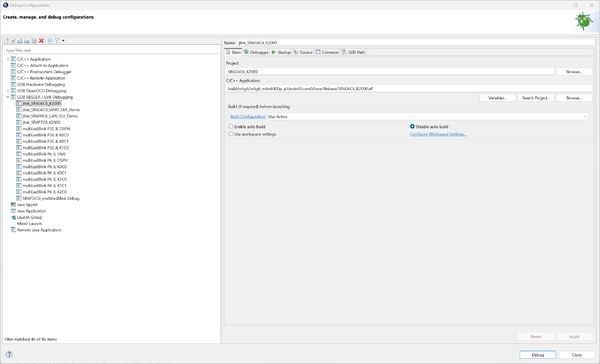
Task: Select the Disable auto build radio button
Action: [x=412, y=126]
